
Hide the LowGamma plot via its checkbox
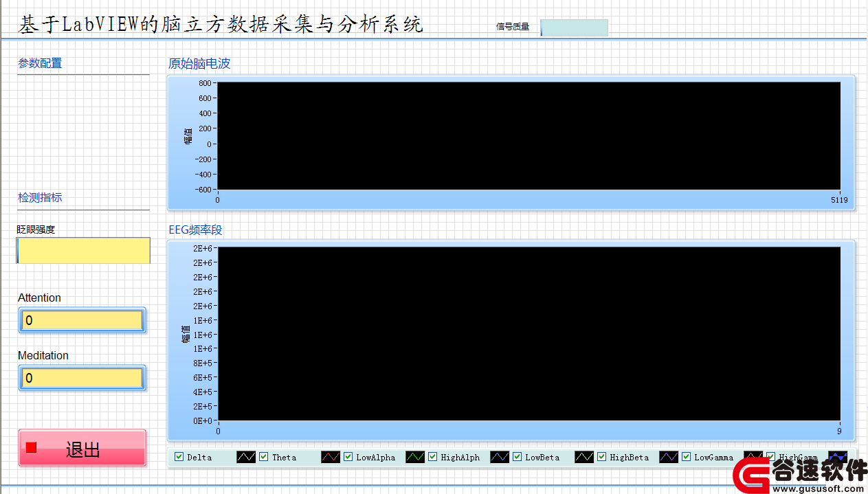pyautogui.click(x=687, y=457)
